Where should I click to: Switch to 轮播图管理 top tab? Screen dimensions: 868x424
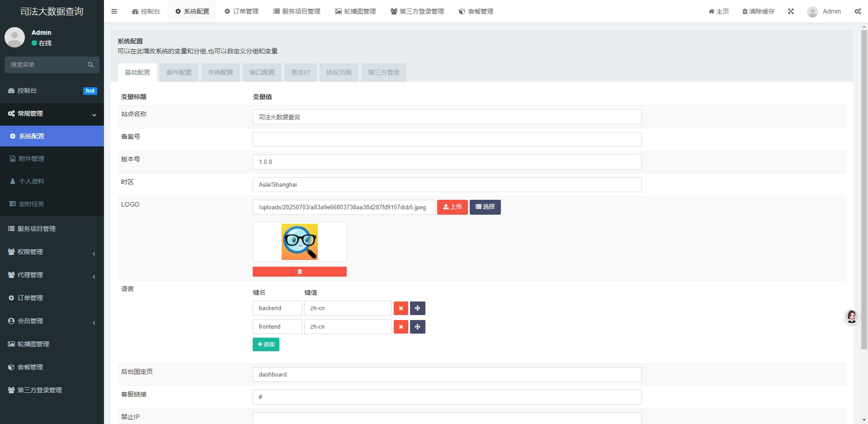tap(355, 11)
